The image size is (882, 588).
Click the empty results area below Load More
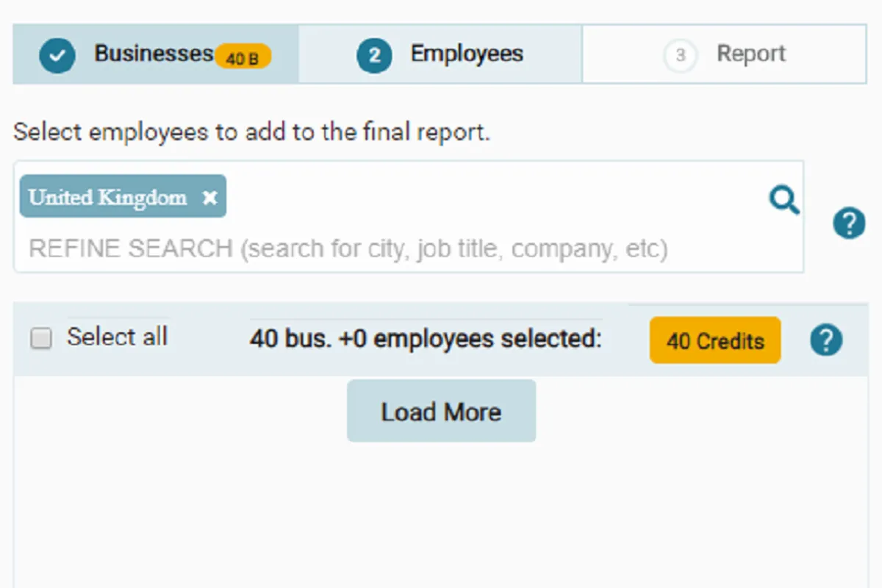[x=441, y=514]
